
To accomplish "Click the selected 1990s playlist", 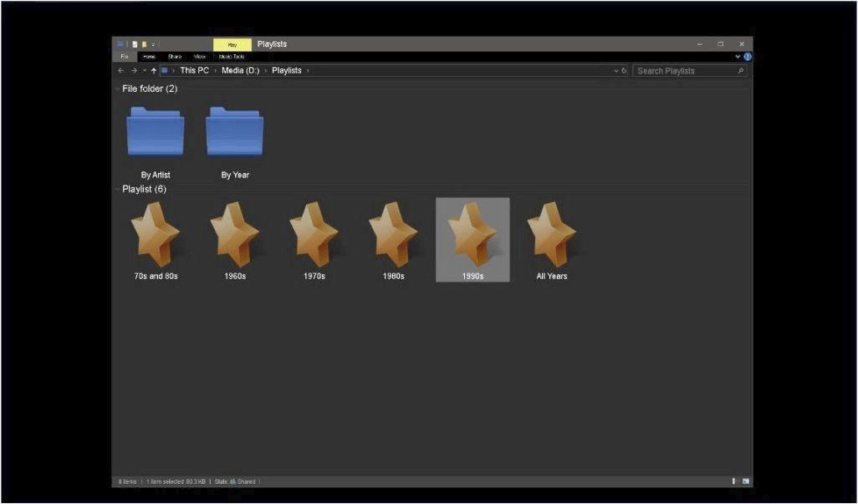I will coord(472,237).
